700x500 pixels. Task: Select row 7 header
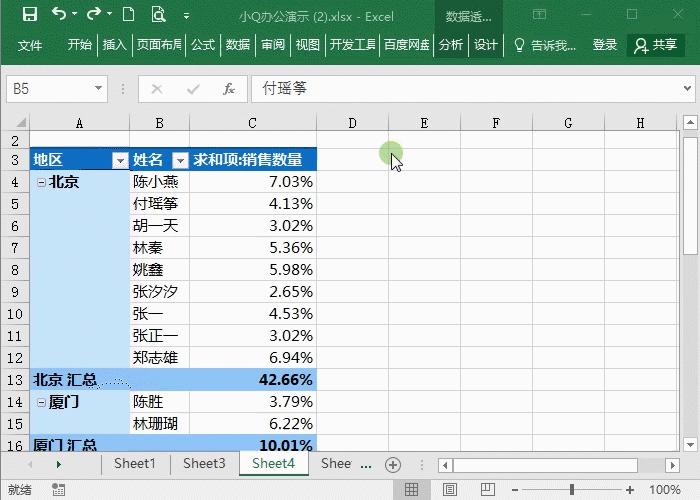15,248
